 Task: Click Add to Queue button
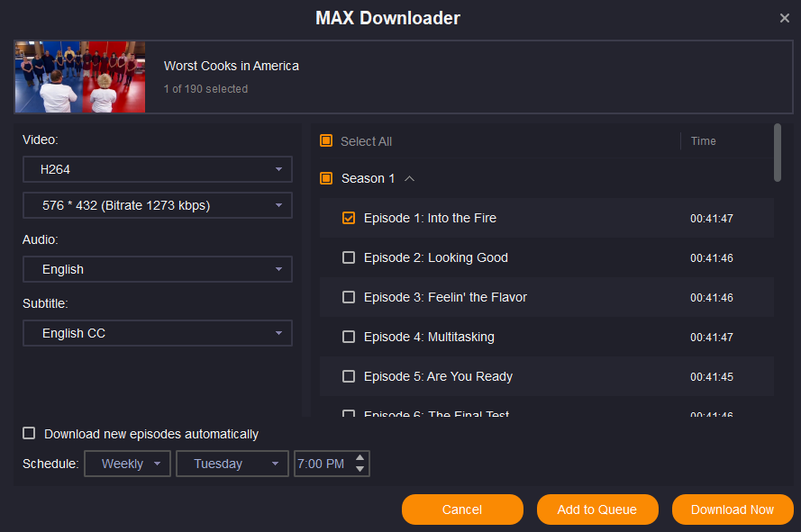pyautogui.click(x=597, y=509)
